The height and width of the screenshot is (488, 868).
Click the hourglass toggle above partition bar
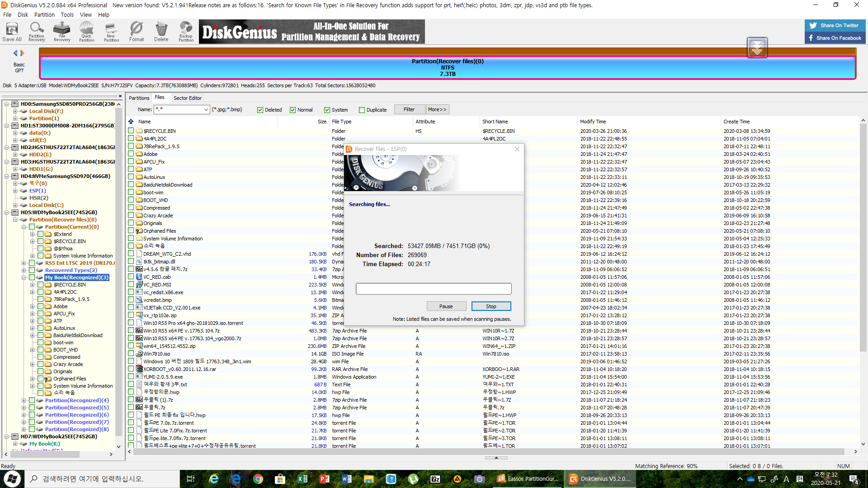757,47
